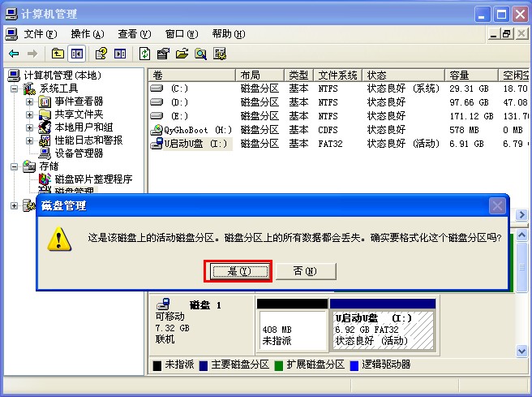Sort the list by the 文件系统 column header

337,75
